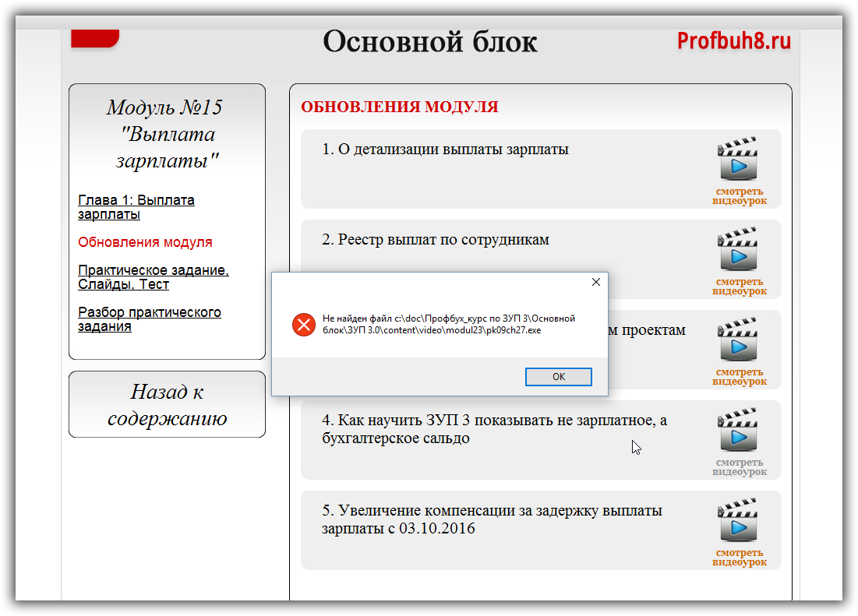Click the clapperboard icon for 'Увеличение компенсации' lesson
The height and width of the screenshot is (616, 858).
tap(737, 521)
